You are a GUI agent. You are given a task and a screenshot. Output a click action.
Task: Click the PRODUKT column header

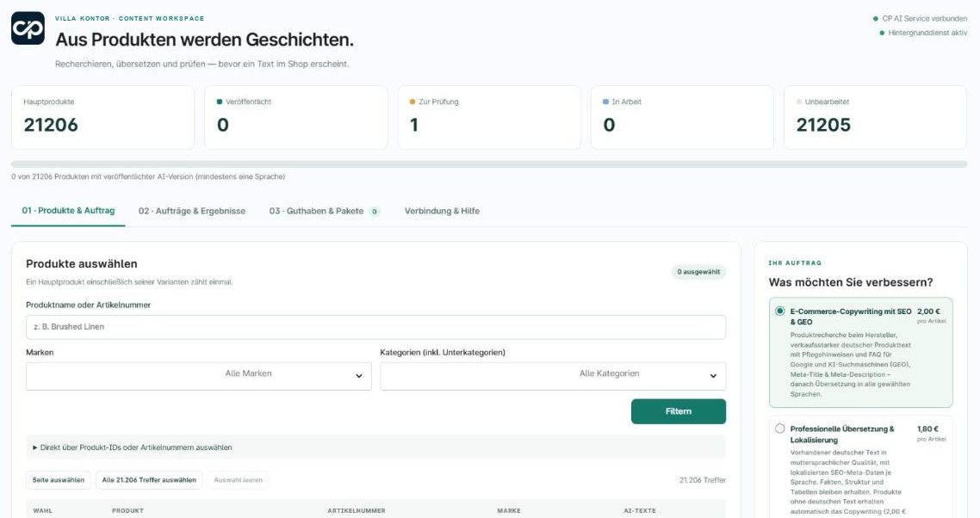[127, 510]
